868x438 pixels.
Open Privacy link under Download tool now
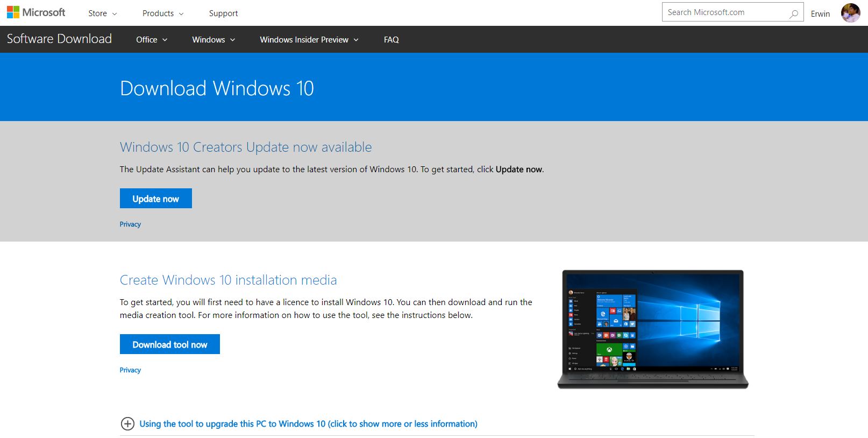pyautogui.click(x=130, y=370)
